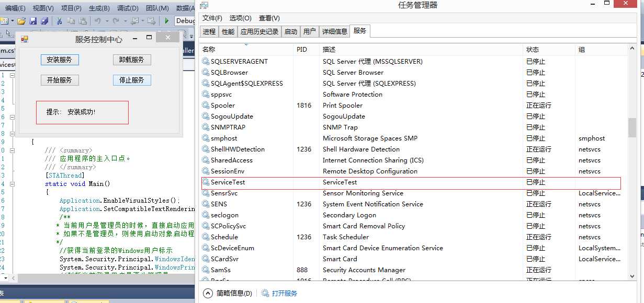Click the gear icon beside ServiceTest

206,182
